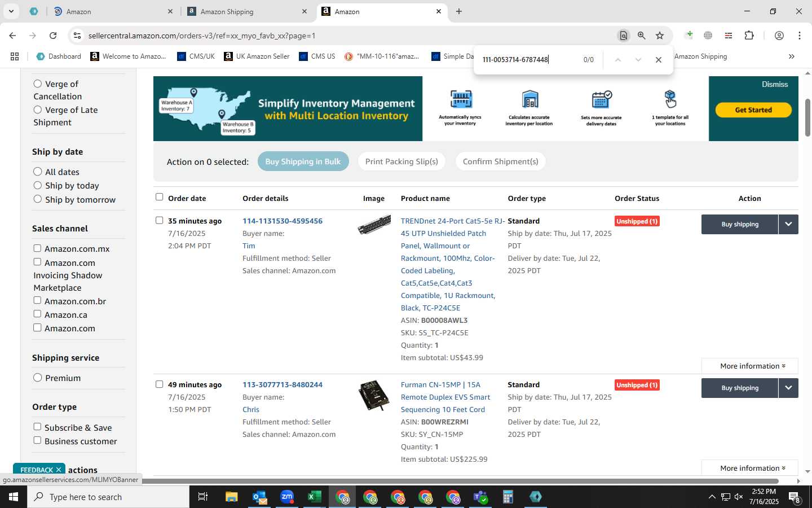Image resolution: width=812 pixels, height=508 pixels.
Task: Expand More information for Furman order
Action: (750, 468)
